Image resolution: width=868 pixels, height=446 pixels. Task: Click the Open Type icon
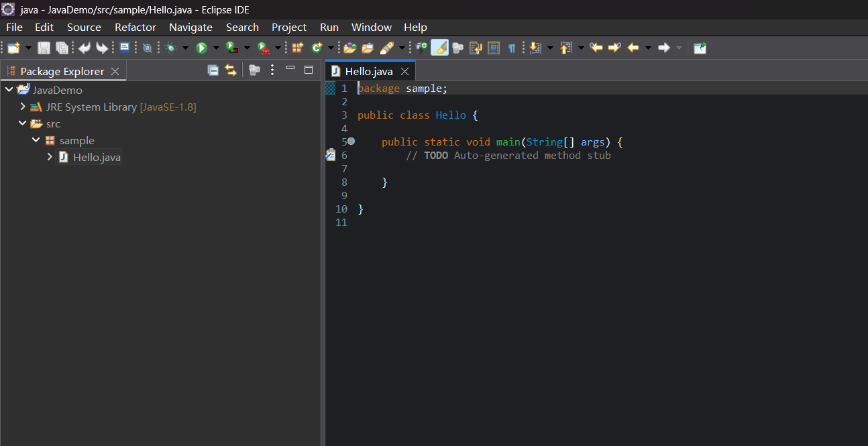(349, 48)
